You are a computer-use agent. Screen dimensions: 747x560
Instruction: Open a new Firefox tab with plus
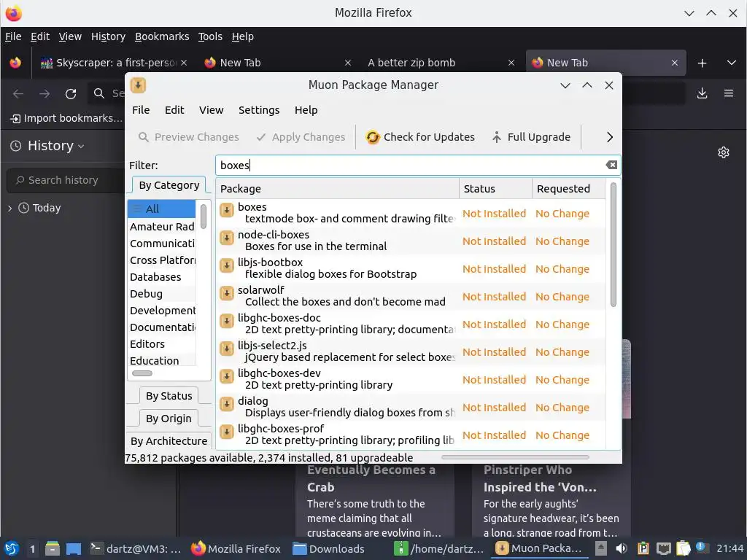pyautogui.click(x=702, y=63)
